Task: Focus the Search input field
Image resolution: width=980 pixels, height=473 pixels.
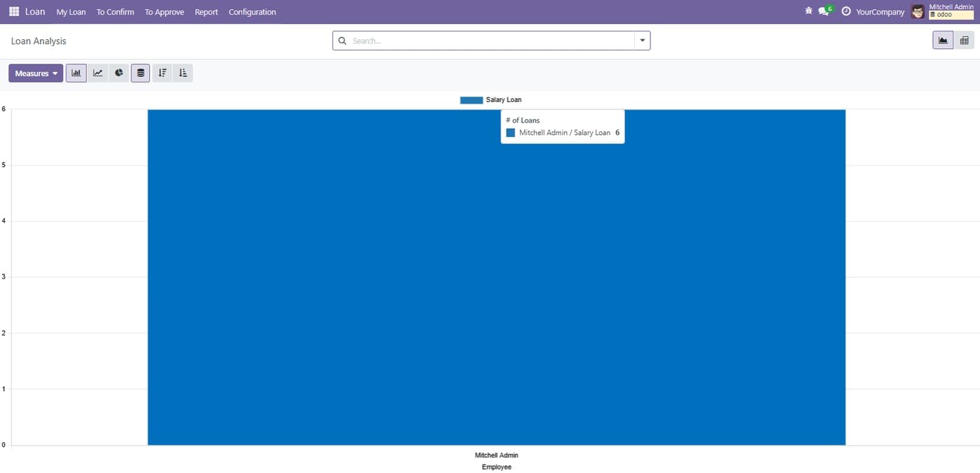Action: pos(491,41)
